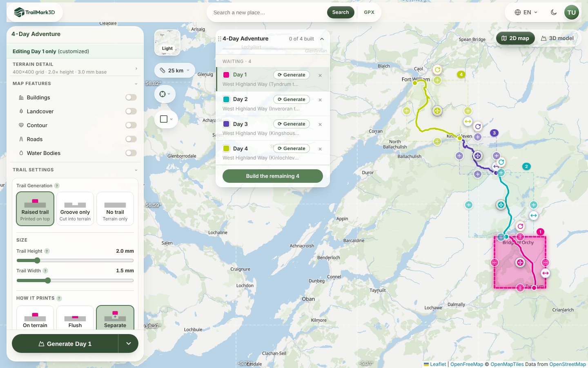Toggle dark mode moon icon
Image resolution: width=588 pixels, height=368 pixels.
tap(554, 12)
